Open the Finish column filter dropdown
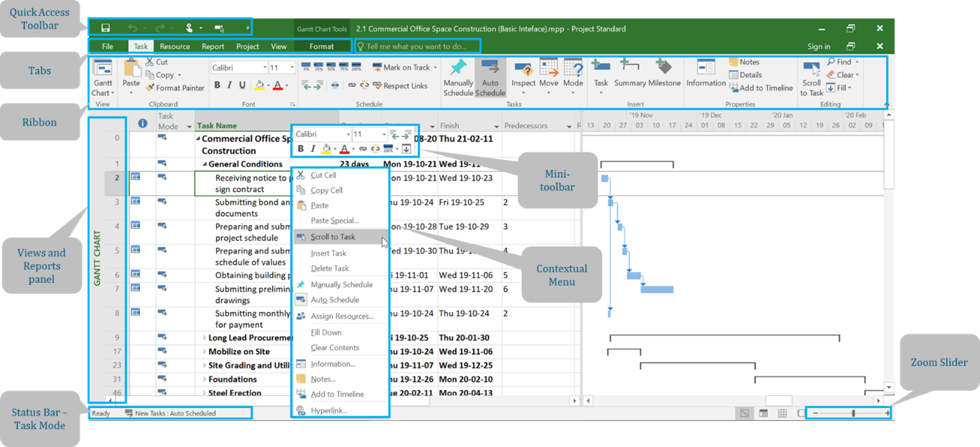 click(x=496, y=126)
